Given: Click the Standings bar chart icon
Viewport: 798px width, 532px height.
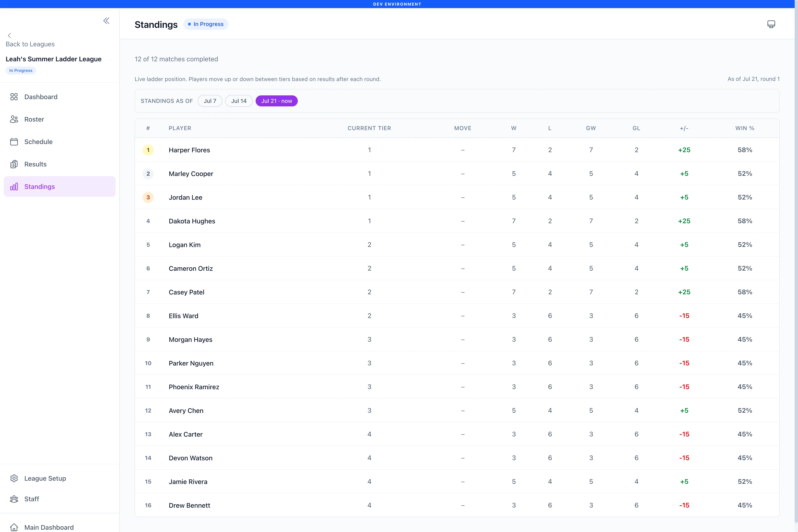Looking at the screenshot, I should click(x=14, y=187).
